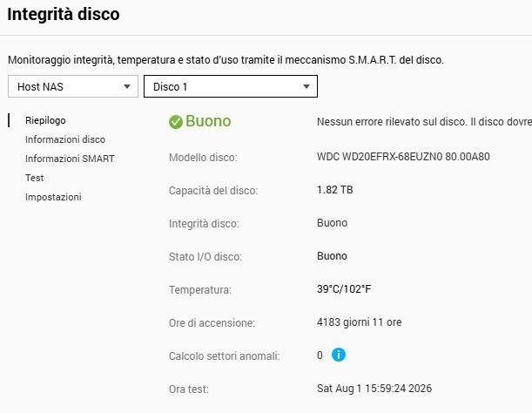Open the Informazioni disco section
Image resolution: width=532 pixels, height=413 pixels.
pyautogui.click(x=65, y=139)
